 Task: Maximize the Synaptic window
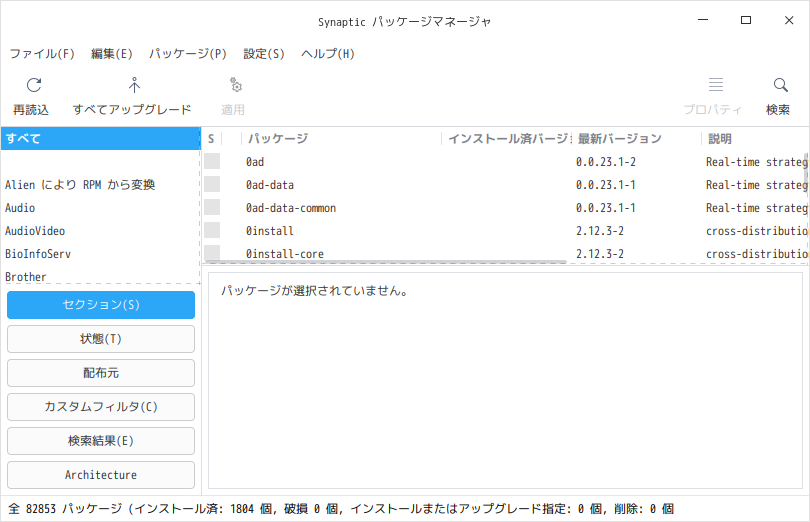point(745,20)
